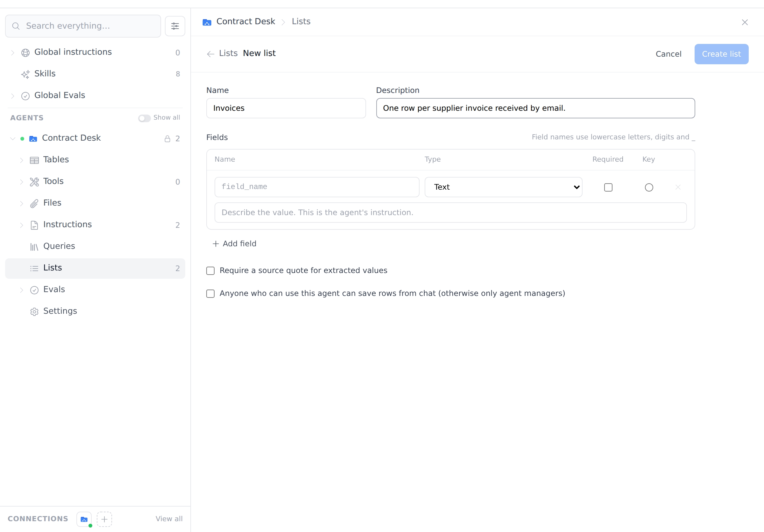
Task: Click the Create list button
Action: tap(721, 54)
